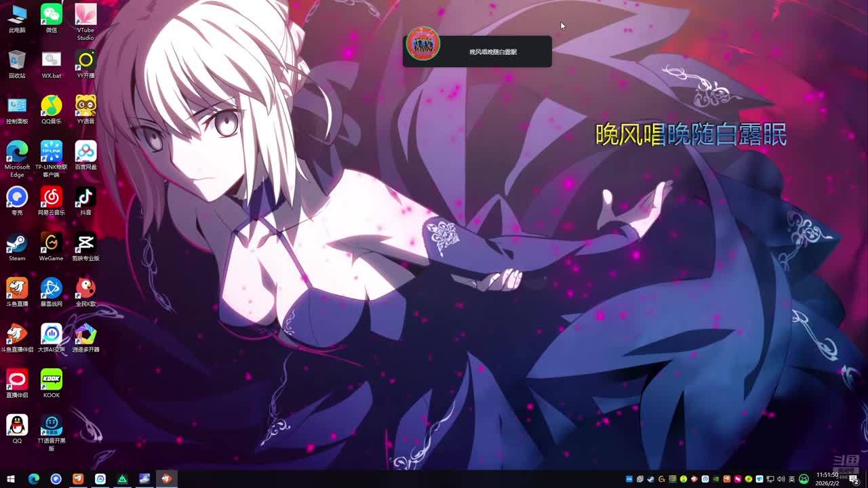This screenshot has width=868, height=488.
Task: Open the WeGame desktop shortcut
Action: click(x=51, y=243)
